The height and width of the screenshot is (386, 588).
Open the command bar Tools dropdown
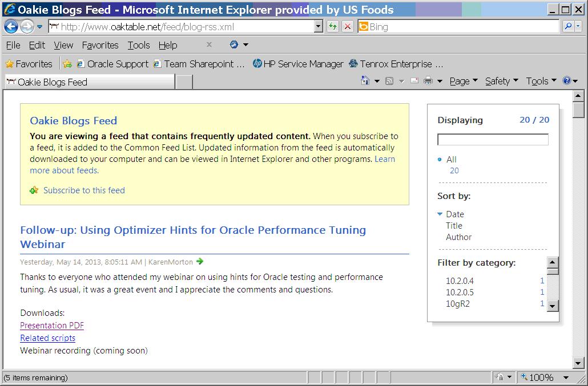tap(541, 81)
